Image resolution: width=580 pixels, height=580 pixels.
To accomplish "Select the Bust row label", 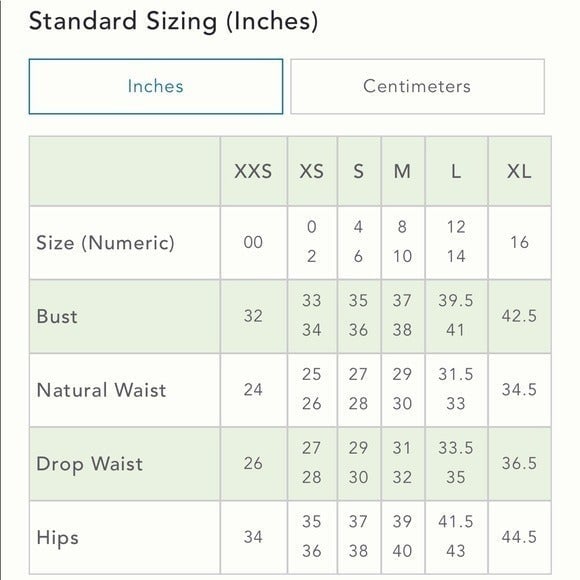I will (x=57, y=316).
